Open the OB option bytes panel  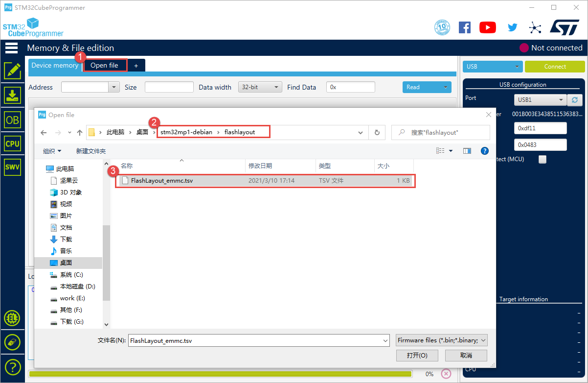[x=12, y=120]
